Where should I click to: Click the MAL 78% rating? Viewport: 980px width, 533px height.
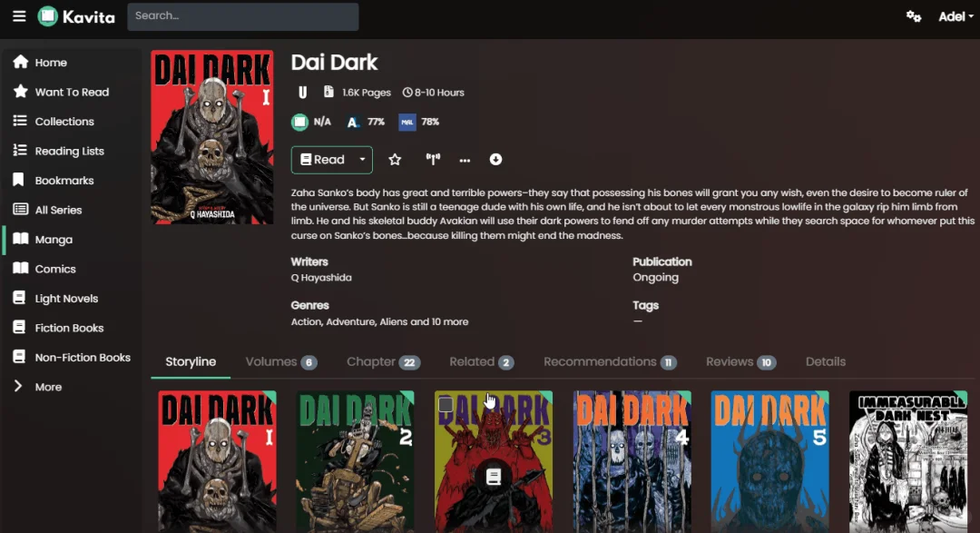pos(418,122)
